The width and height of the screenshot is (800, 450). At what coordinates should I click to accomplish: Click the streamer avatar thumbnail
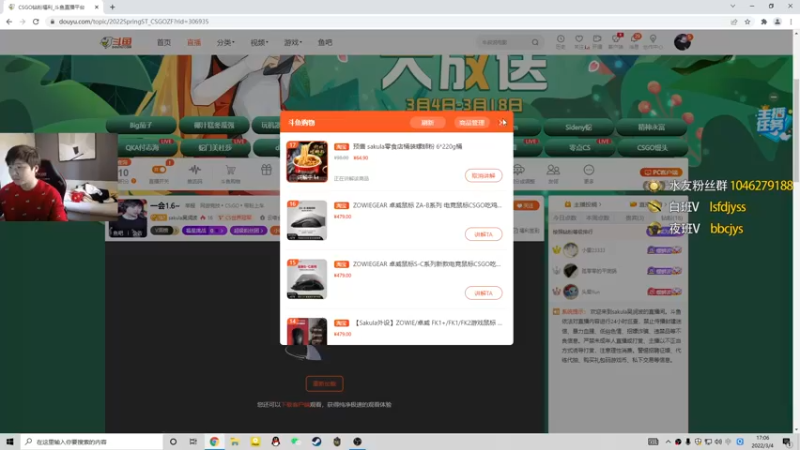point(132,218)
